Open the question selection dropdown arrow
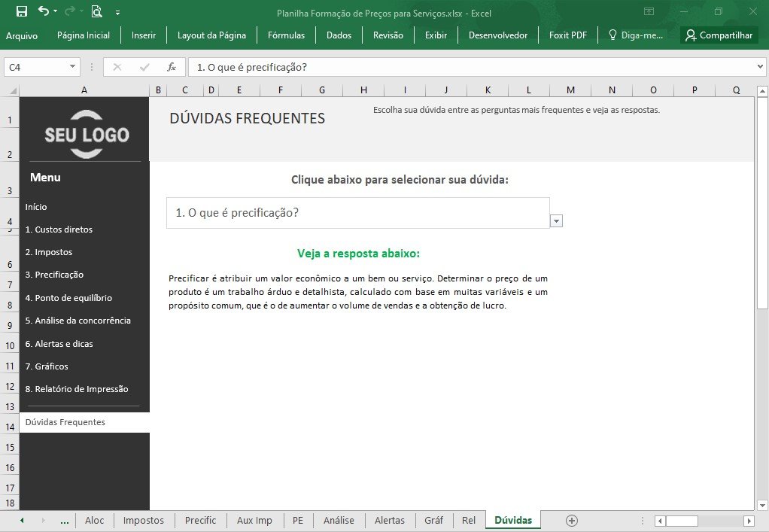 [x=556, y=221]
